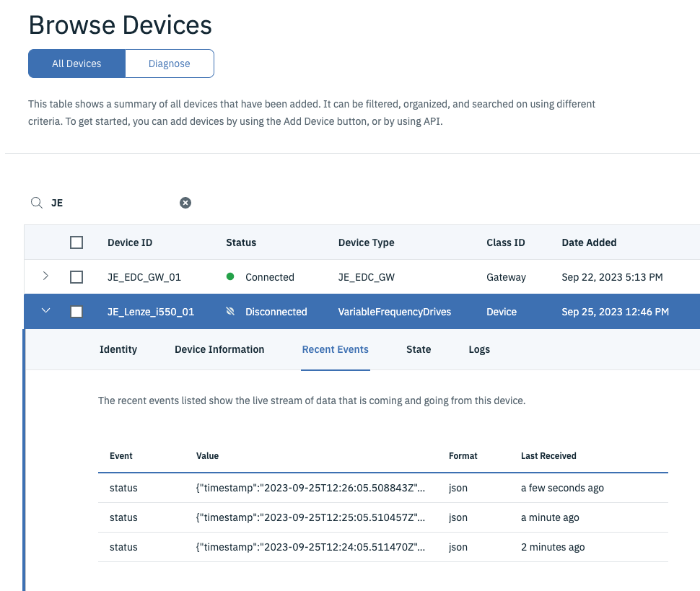
Task: Open the Identity tab
Action: [x=118, y=349]
